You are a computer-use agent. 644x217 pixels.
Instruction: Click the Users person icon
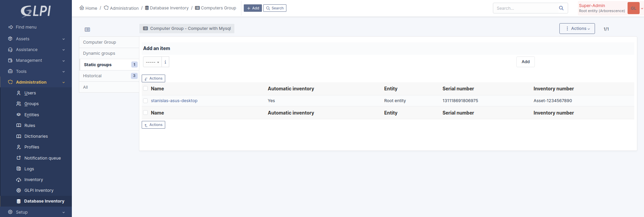19,93
